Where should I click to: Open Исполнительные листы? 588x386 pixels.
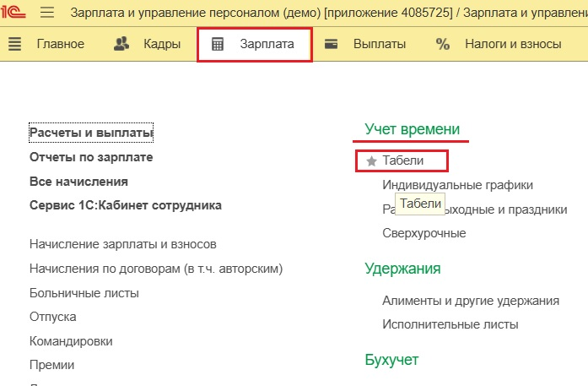point(450,324)
